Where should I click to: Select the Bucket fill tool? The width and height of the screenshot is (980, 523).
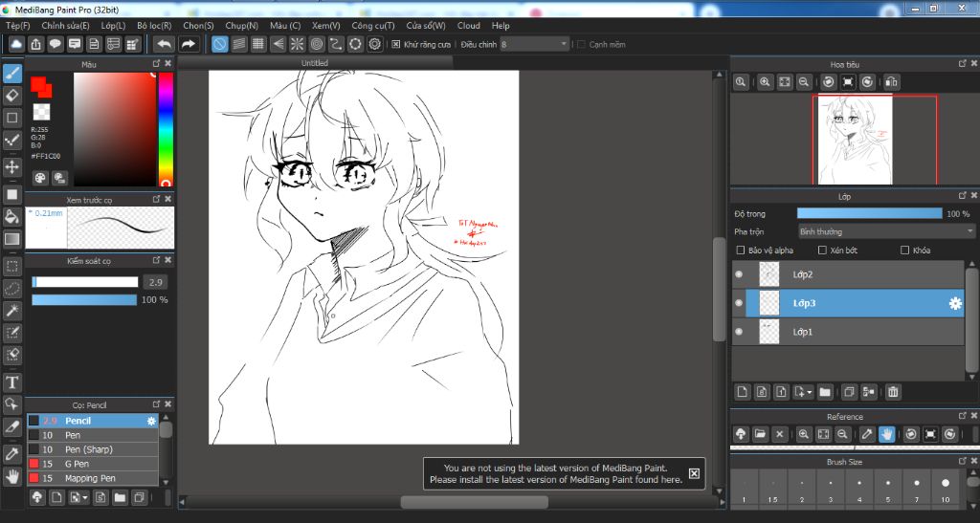click(11, 217)
